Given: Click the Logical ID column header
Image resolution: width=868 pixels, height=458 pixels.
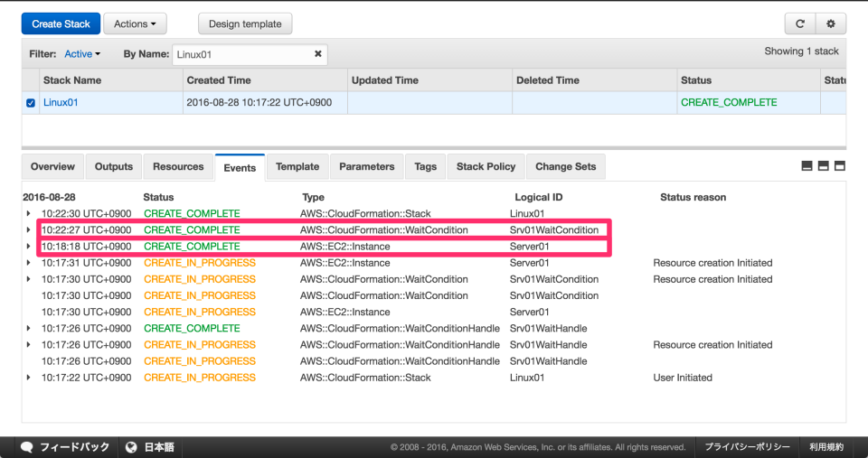Looking at the screenshot, I should pos(539,197).
